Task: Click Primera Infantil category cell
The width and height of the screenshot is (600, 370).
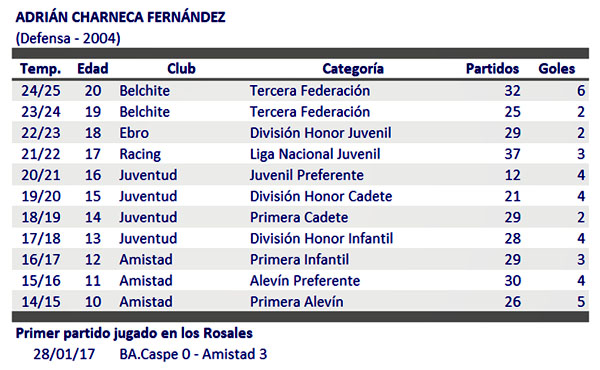Action: point(299,260)
